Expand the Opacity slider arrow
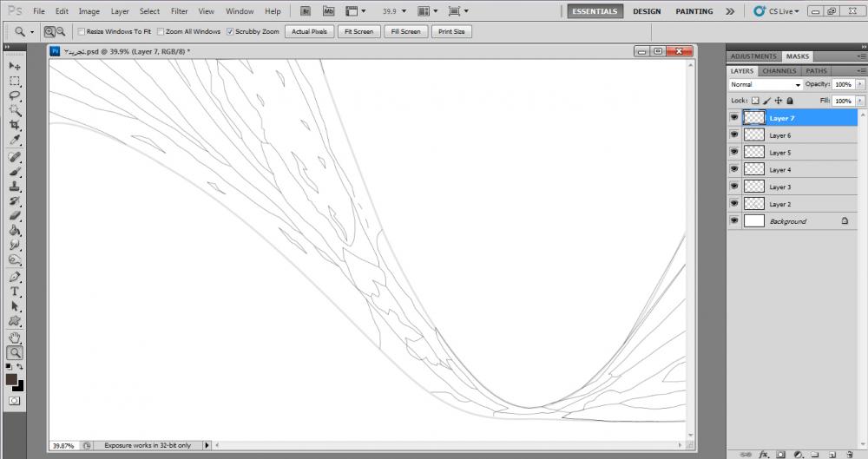 (859, 85)
